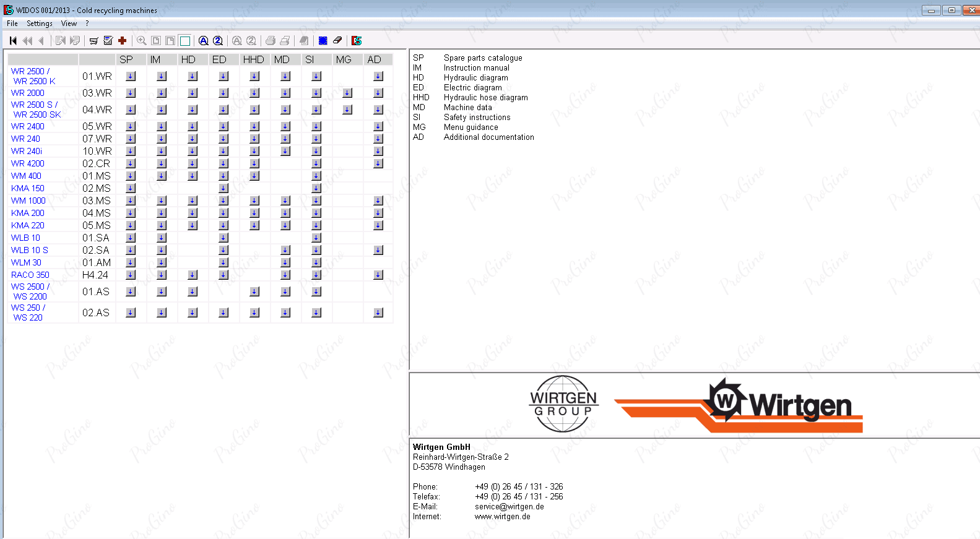
Task: Open the View menu
Action: 69,24
